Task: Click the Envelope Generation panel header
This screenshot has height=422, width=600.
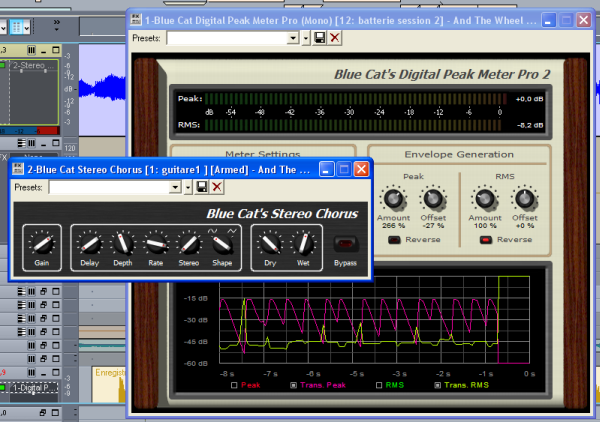Action: [459, 155]
